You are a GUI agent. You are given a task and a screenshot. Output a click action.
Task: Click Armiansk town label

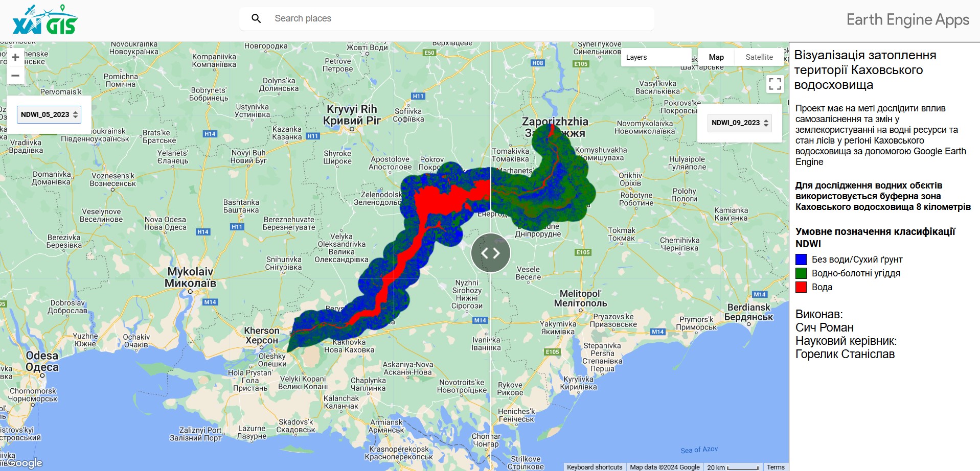[386, 426]
